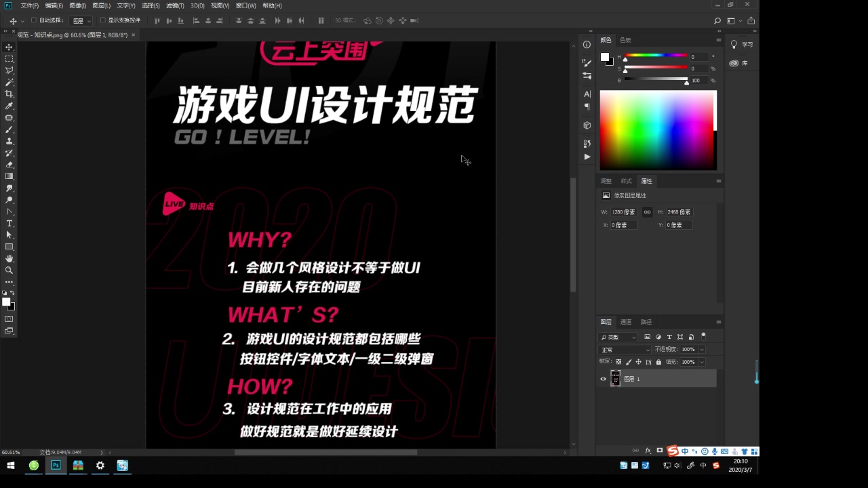This screenshot has width=868, height=488.
Task: Select the Gradient tool
Action: click(9, 176)
